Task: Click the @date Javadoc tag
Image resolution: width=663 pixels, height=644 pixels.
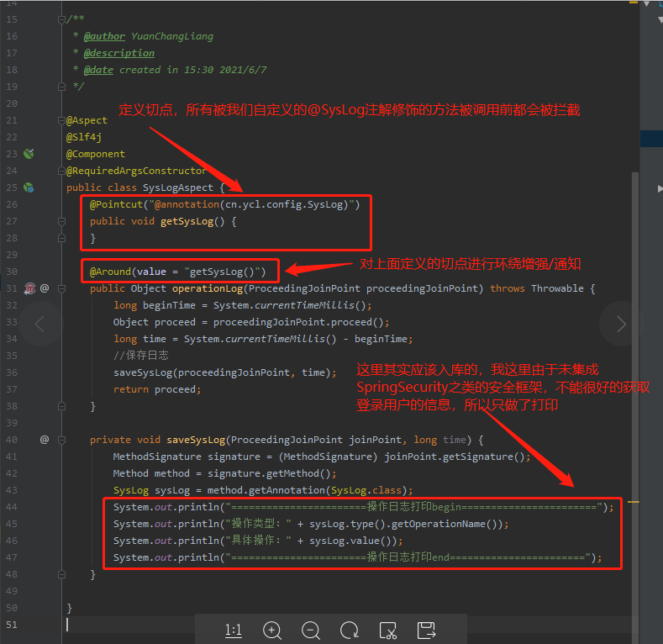Action: click(x=98, y=70)
